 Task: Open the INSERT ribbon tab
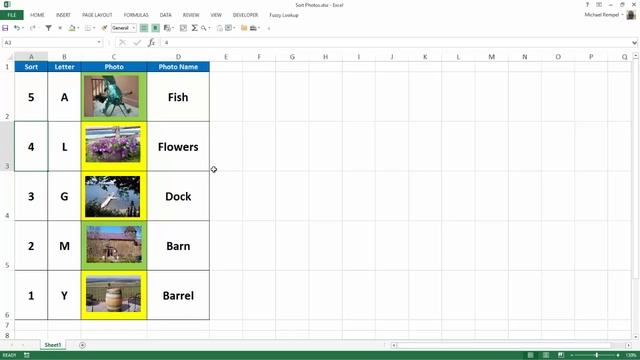63,15
